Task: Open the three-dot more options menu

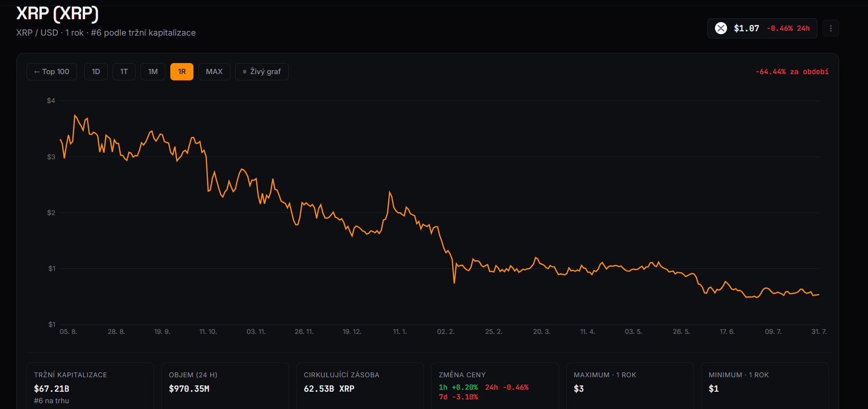Action: 830,28
